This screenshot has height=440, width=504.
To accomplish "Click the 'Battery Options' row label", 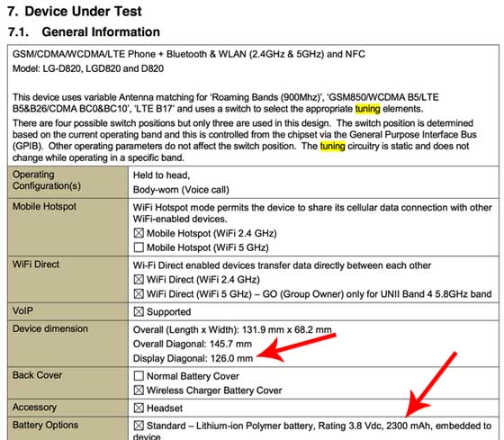I will 45,425.
